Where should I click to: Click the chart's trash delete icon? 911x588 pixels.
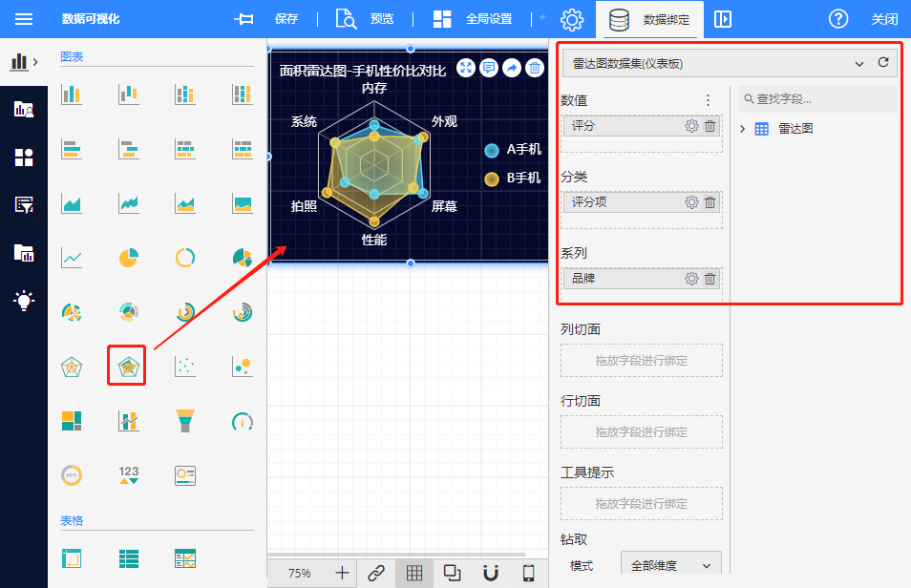tap(535, 68)
